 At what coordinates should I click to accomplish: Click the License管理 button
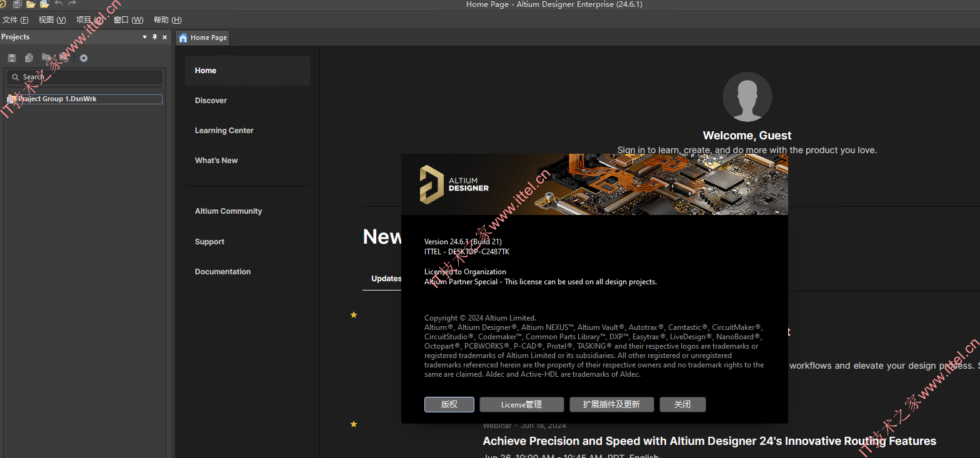[x=522, y=404]
